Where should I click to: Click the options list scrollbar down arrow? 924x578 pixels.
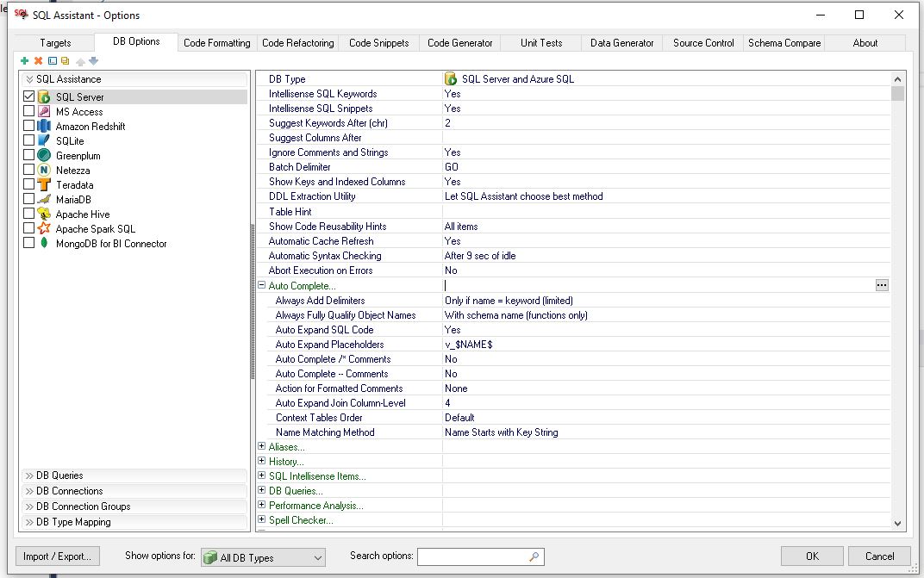coord(897,523)
